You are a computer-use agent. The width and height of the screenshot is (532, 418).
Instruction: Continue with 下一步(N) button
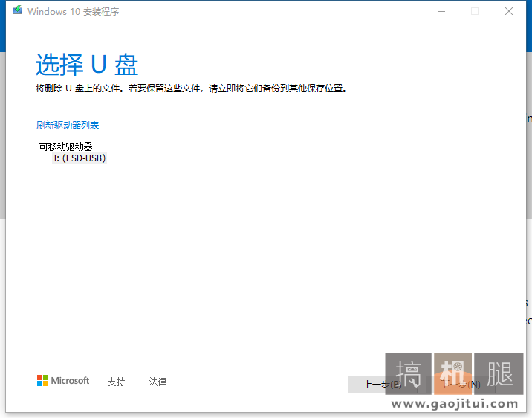(461, 385)
